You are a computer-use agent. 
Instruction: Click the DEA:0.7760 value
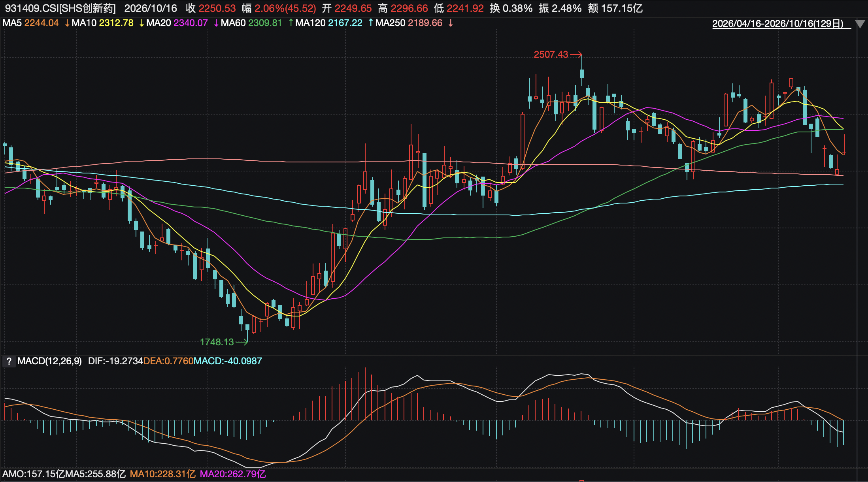(168, 361)
